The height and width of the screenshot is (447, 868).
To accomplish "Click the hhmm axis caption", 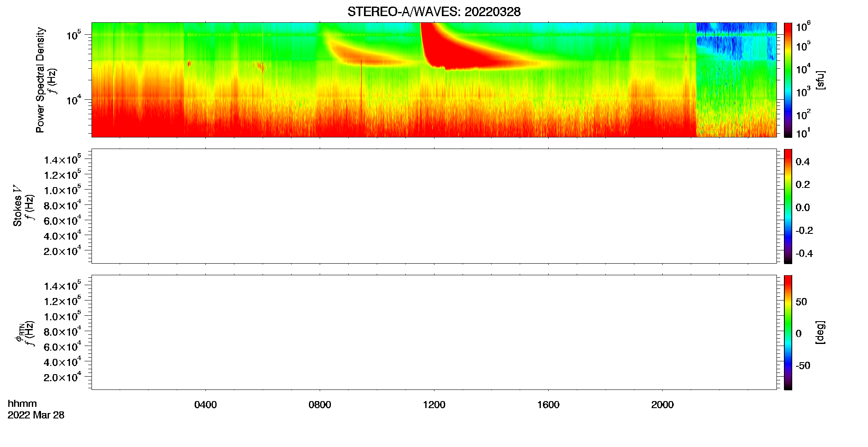I will point(22,404).
